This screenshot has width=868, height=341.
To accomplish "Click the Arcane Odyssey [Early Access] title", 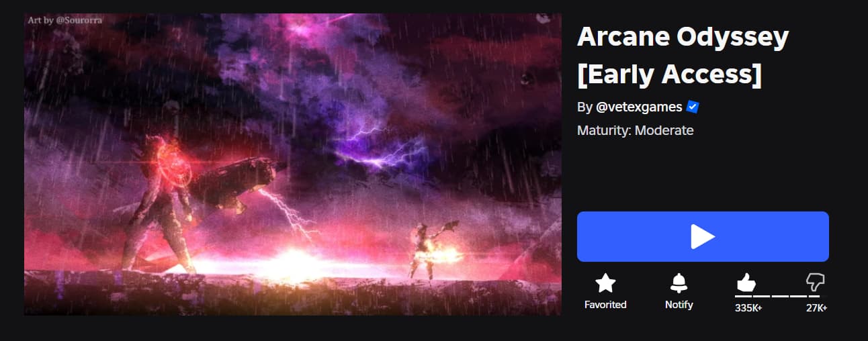I will tap(683, 56).
